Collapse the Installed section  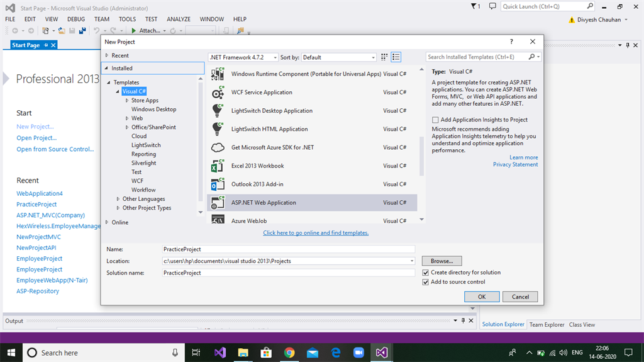coord(106,68)
